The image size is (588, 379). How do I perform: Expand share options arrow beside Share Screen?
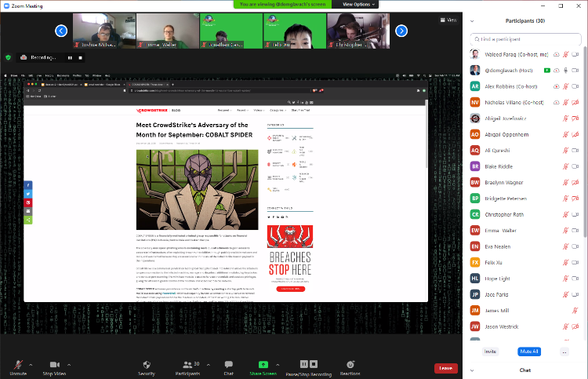[278, 365]
